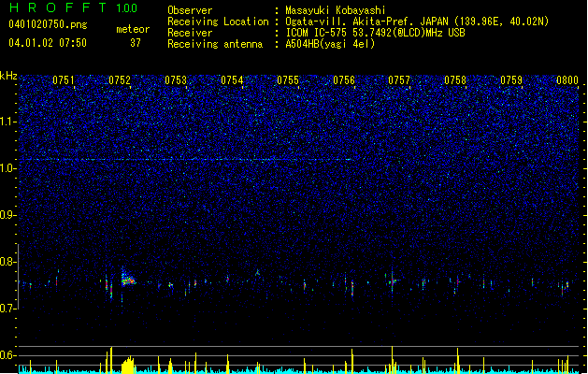This screenshot has height=374, width=588.
Task: Click the 0755 time marker
Action: point(288,80)
